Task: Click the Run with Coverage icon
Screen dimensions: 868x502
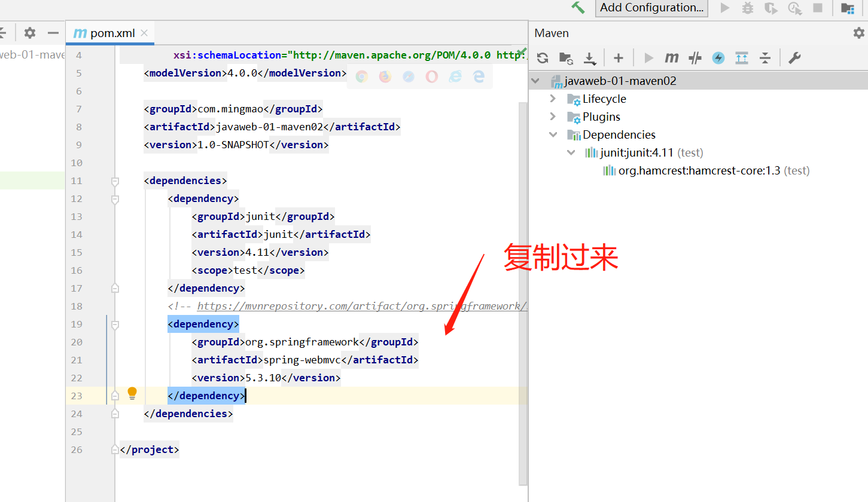Action: (771, 8)
